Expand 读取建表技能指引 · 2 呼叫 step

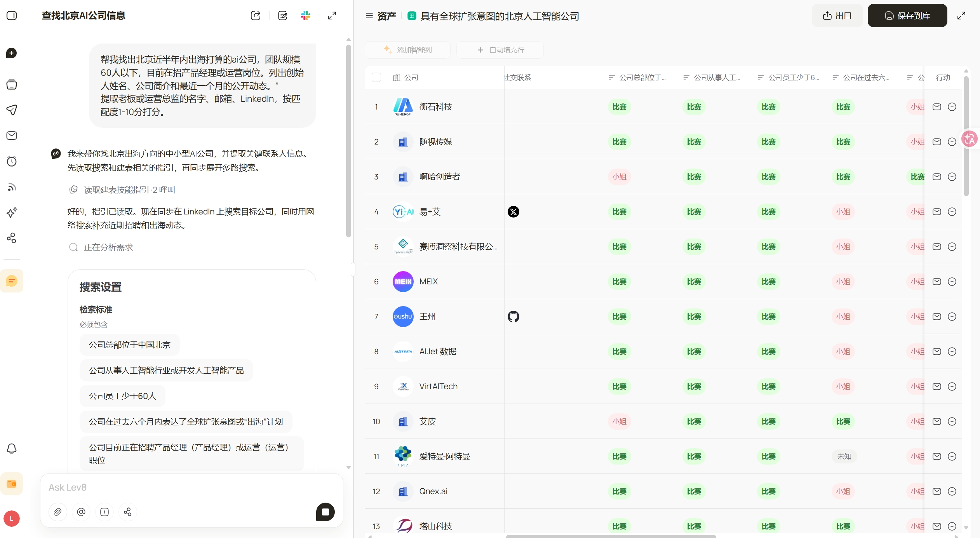pos(122,190)
